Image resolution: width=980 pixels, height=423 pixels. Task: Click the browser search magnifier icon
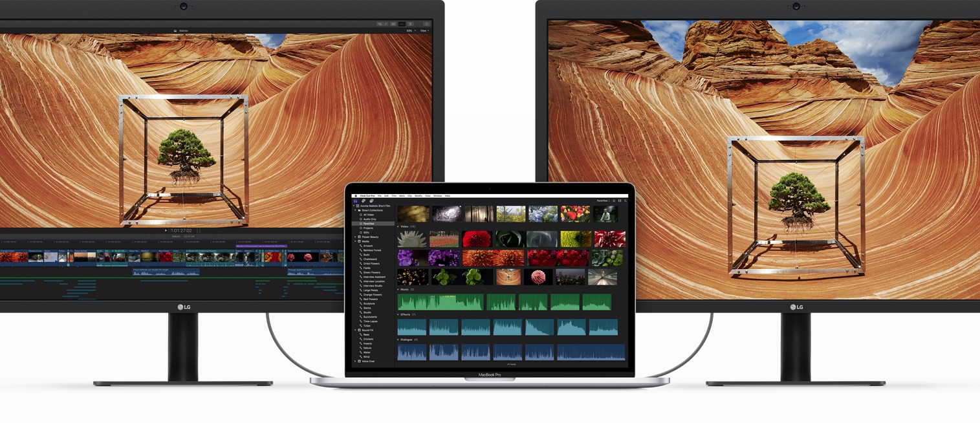click(x=626, y=201)
